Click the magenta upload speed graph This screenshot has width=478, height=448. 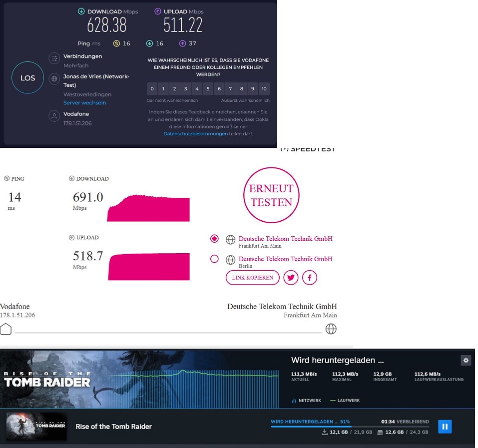[x=149, y=267]
